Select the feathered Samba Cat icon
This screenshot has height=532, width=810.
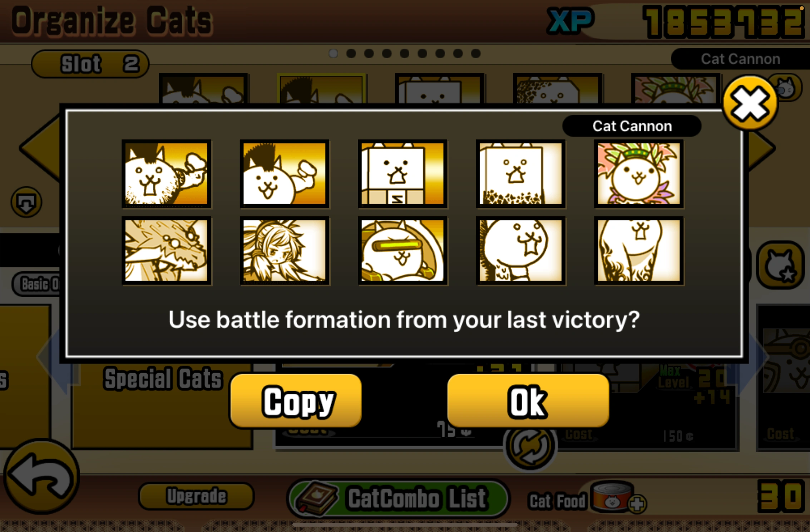tap(639, 174)
